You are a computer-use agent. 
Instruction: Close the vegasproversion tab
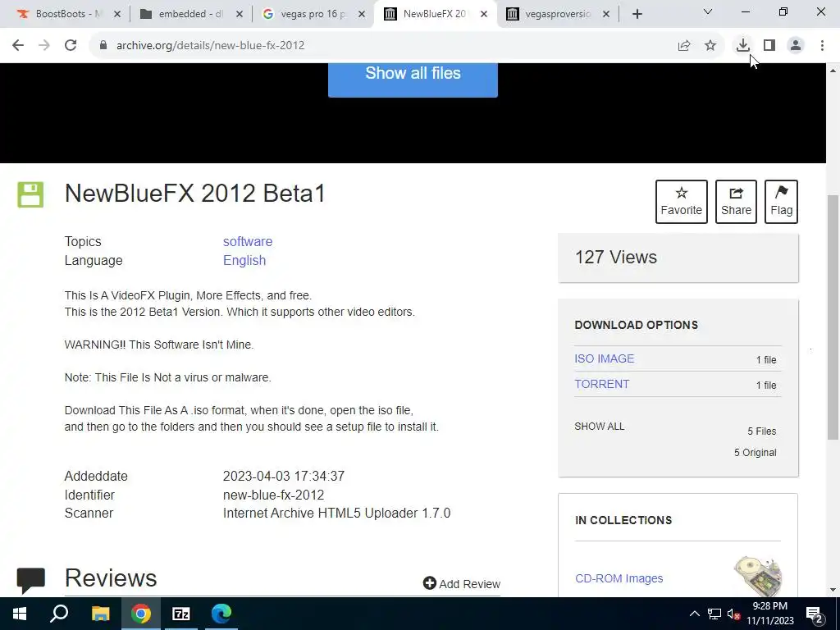606,14
